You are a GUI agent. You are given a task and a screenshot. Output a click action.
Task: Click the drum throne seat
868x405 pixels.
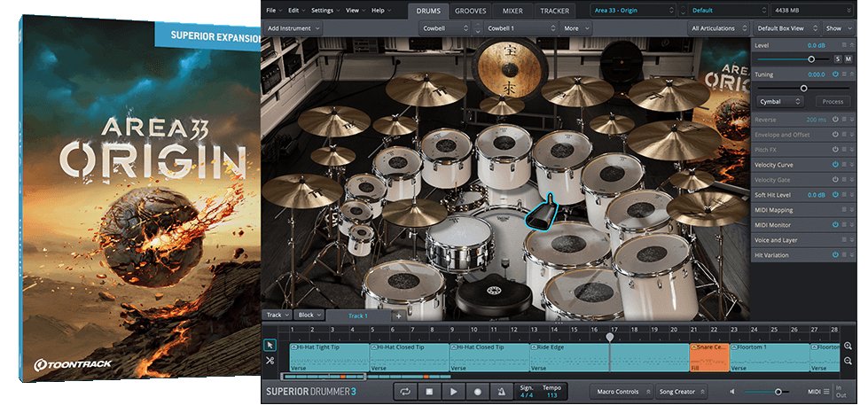[493, 297]
